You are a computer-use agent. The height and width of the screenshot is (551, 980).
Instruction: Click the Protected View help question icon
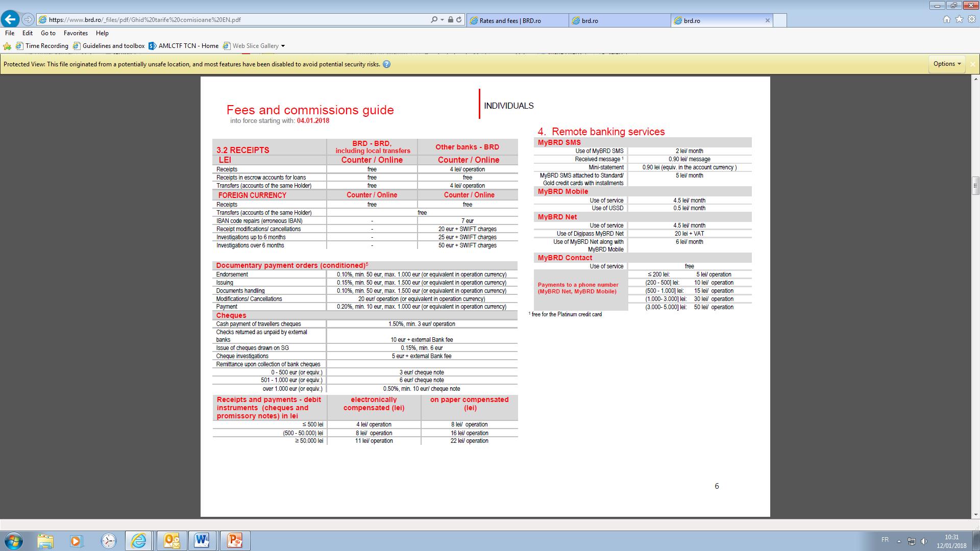pos(386,64)
